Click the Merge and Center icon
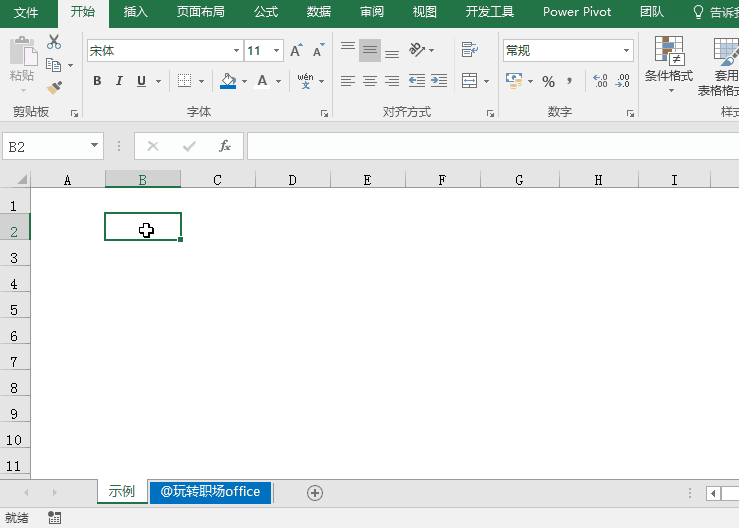 pos(470,81)
